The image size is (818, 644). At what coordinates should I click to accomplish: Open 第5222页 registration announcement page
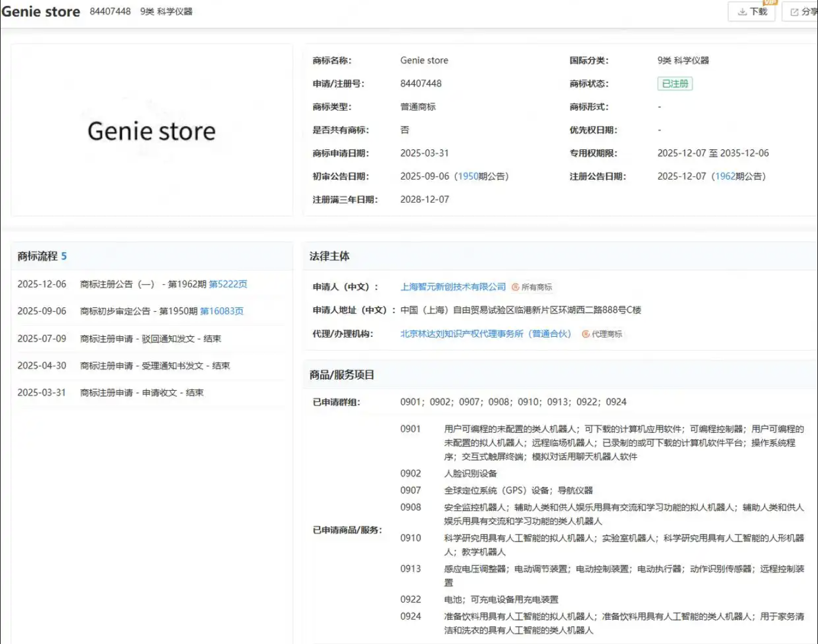click(x=228, y=283)
